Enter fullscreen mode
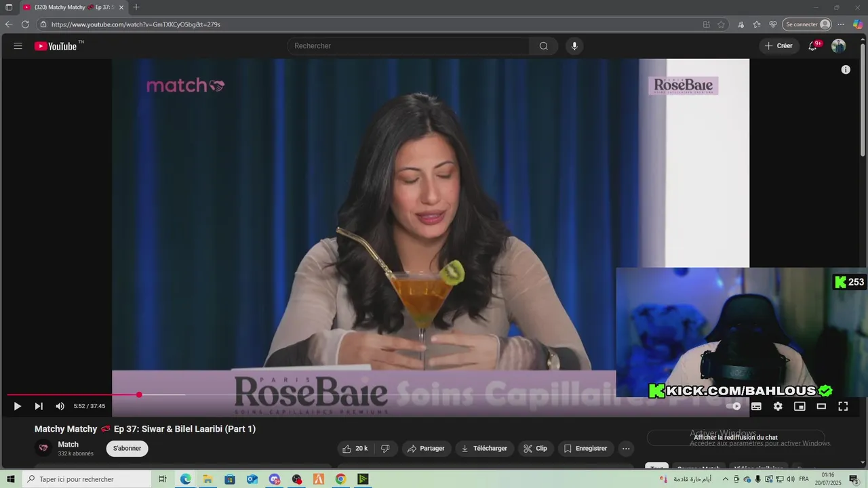 [x=843, y=406]
